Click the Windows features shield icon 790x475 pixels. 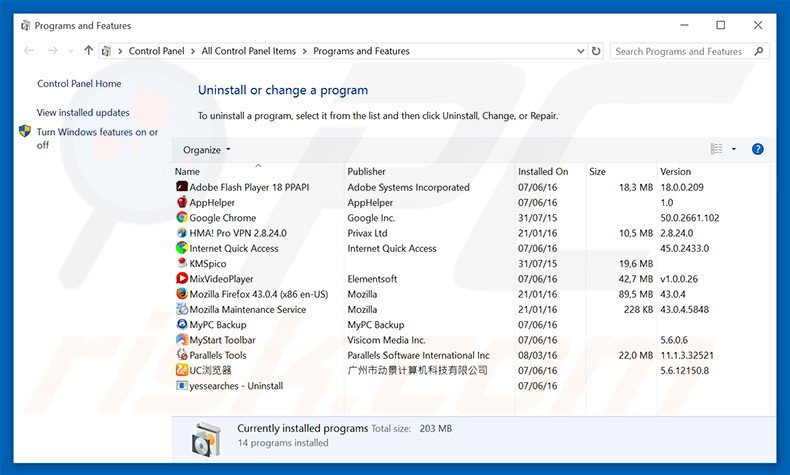click(25, 131)
